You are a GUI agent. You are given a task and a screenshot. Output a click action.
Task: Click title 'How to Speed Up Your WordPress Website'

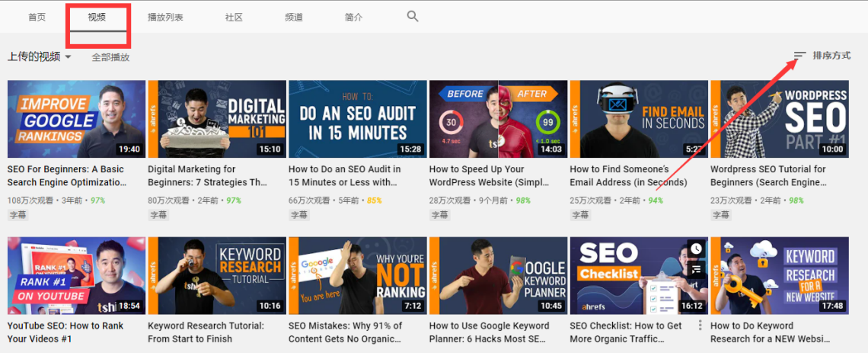490,175
